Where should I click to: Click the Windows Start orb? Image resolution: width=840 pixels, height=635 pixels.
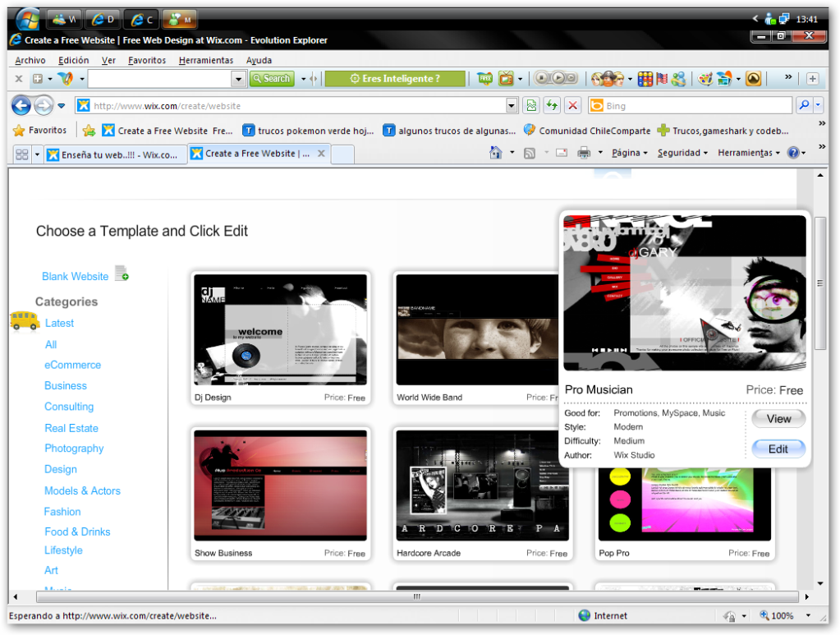coord(27,19)
